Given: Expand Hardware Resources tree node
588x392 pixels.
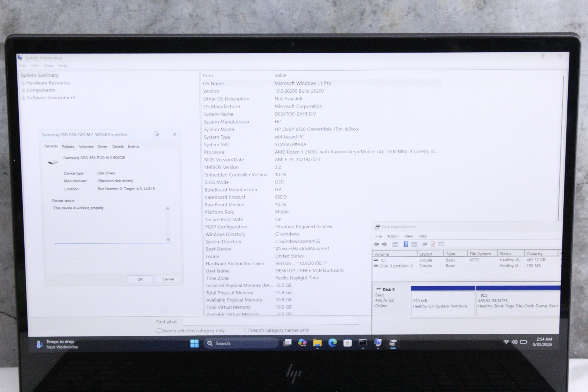Looking at the screenshot, I should [x=23, y=83].
